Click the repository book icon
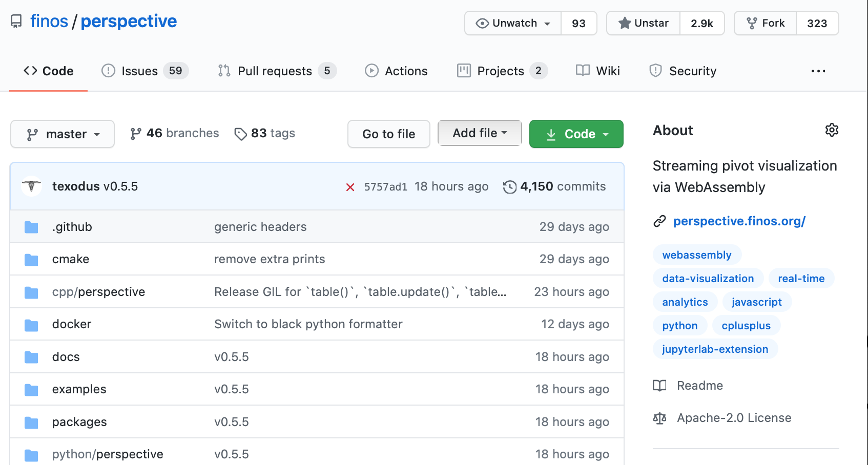 [x=16, y=21]
